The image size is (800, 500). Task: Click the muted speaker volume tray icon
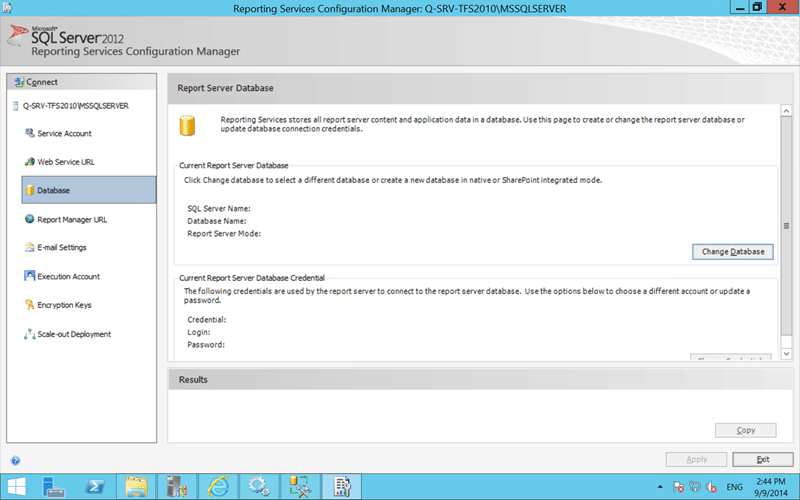(x=711, y=487)
